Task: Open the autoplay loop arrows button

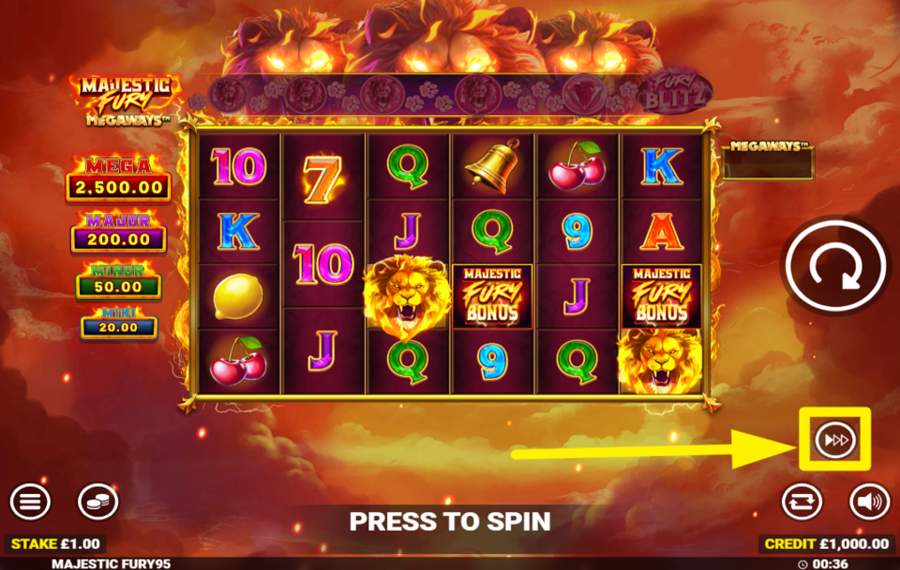Action: point(802,502)
